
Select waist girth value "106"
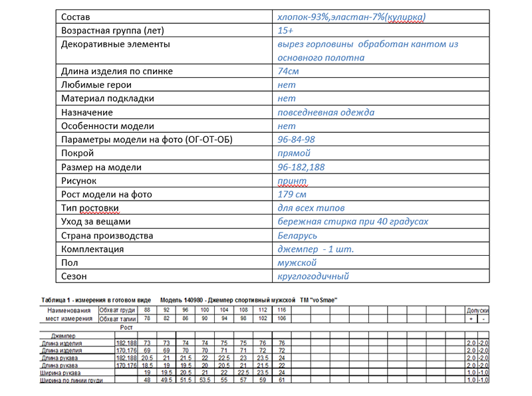281,318
